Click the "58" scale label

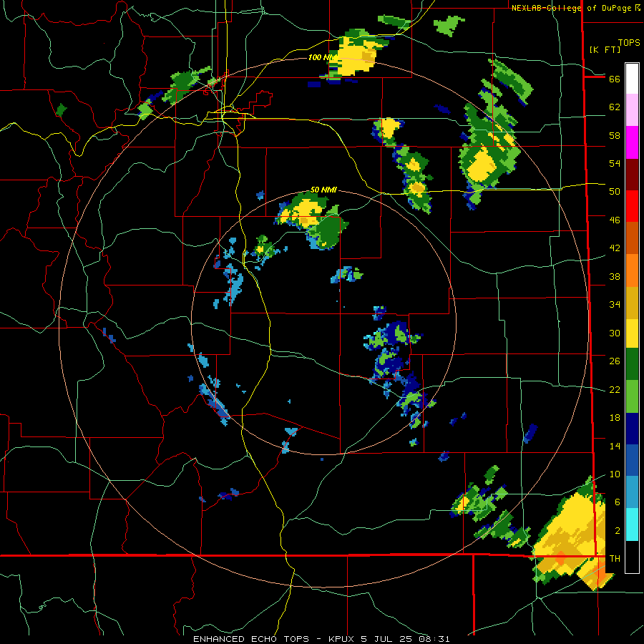615,135
